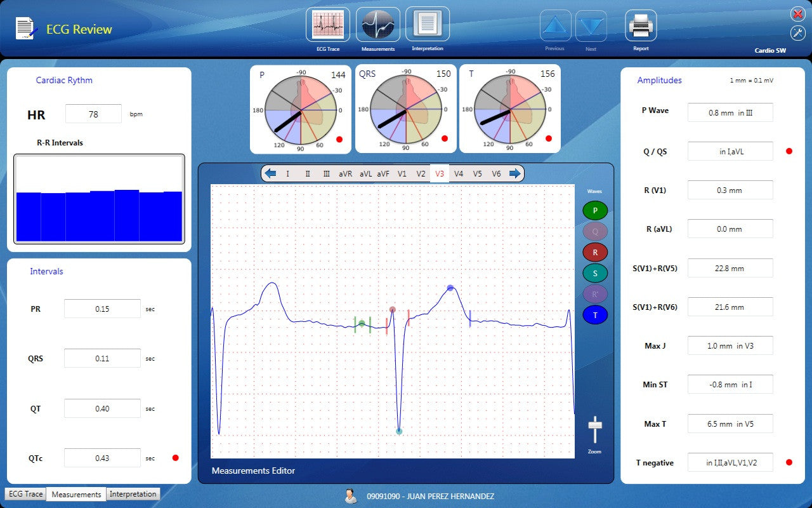Click the HR value field

coord(93,114)
